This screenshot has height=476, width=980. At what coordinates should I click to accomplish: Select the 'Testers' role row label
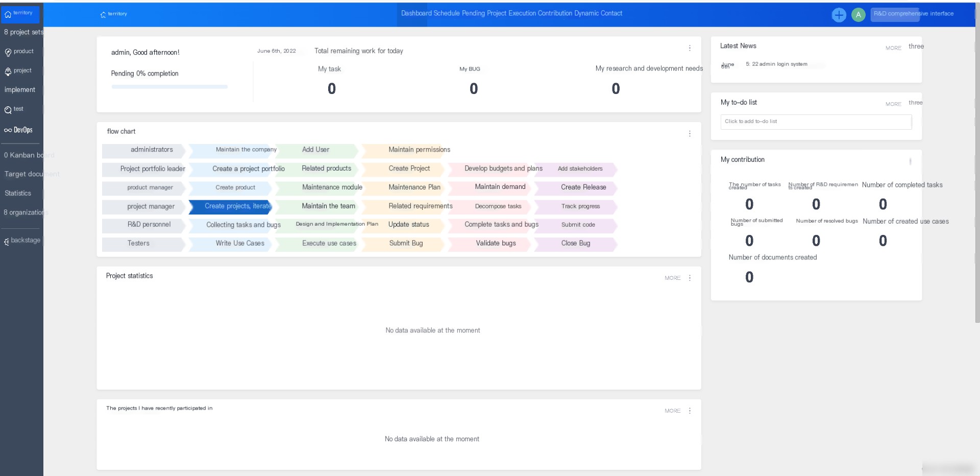[143, 244]
